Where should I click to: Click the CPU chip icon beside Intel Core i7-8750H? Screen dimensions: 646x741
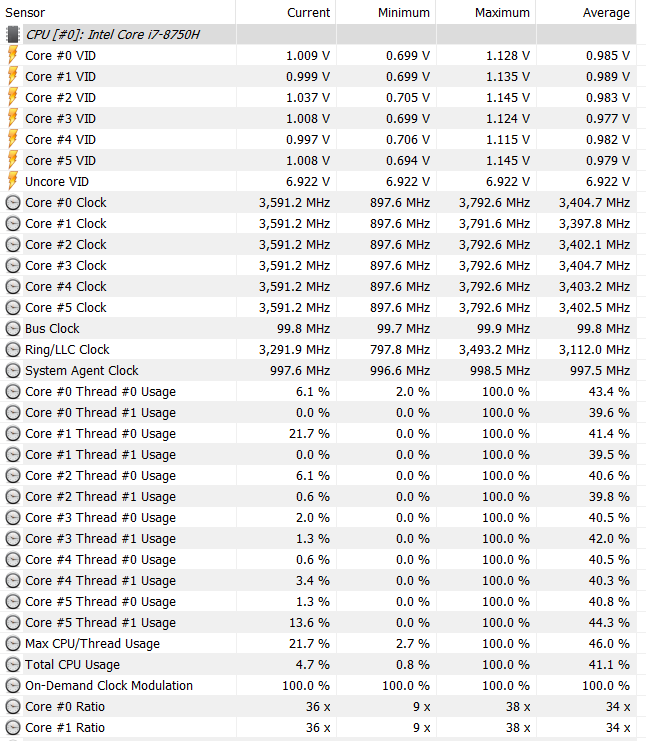(13, 34)
